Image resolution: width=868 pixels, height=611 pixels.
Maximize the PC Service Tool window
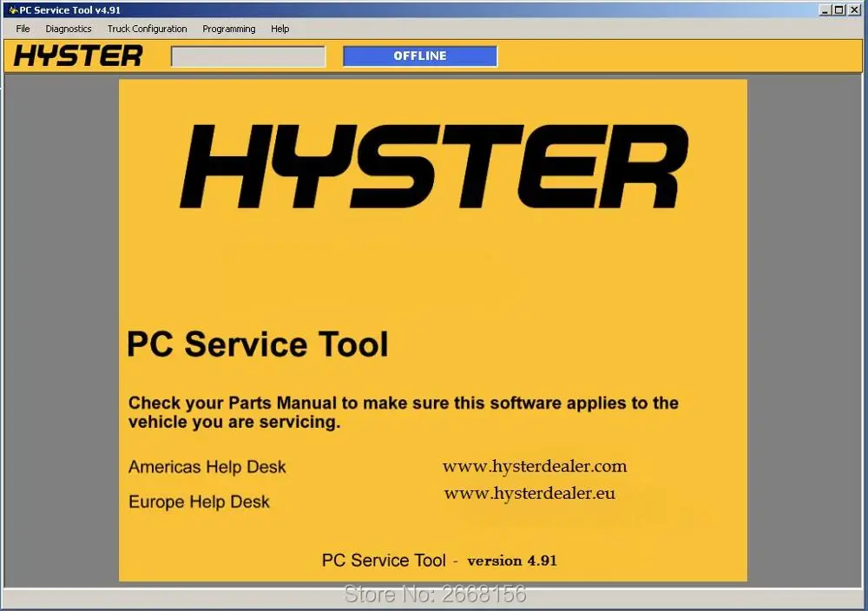[x=839, y=10]
